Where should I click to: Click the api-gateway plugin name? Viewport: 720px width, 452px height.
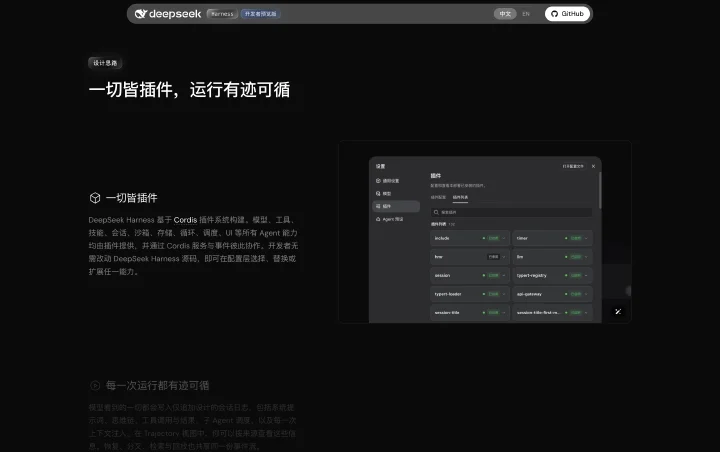coord(529,294)
